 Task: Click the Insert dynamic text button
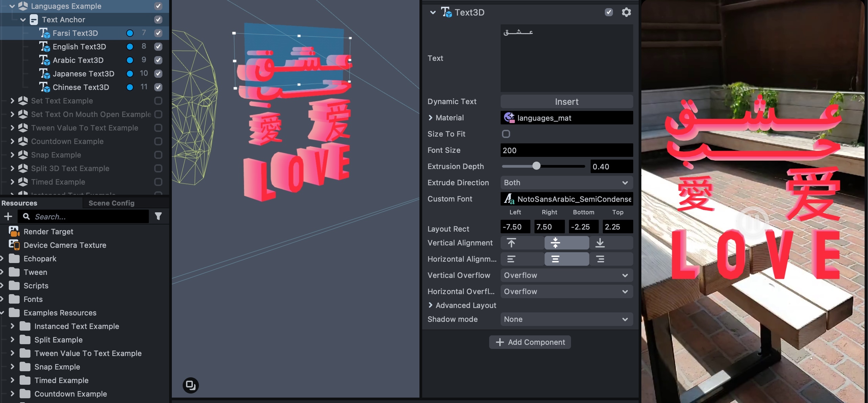tap(566, 101)
